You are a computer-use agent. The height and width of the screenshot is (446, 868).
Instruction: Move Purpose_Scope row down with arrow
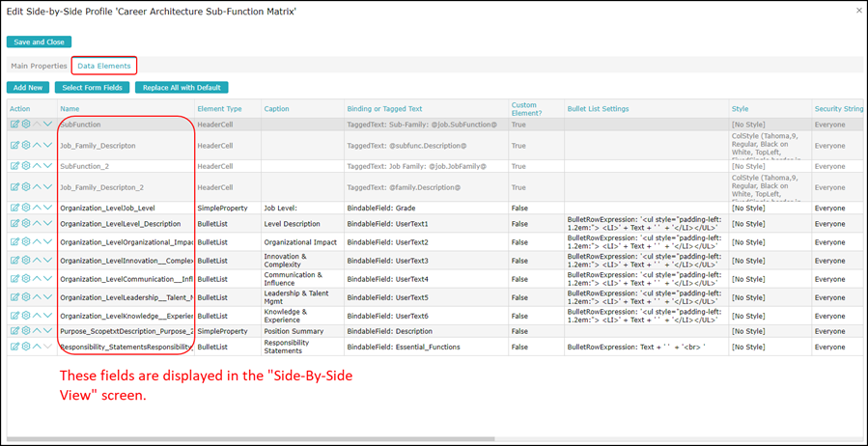coord(48,331)
